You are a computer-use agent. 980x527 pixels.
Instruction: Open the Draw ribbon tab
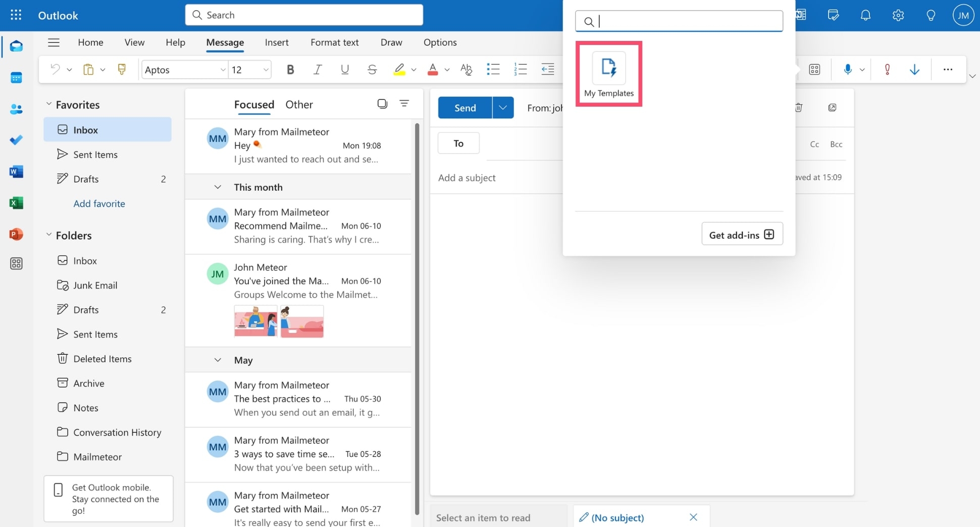pos(391,42)
